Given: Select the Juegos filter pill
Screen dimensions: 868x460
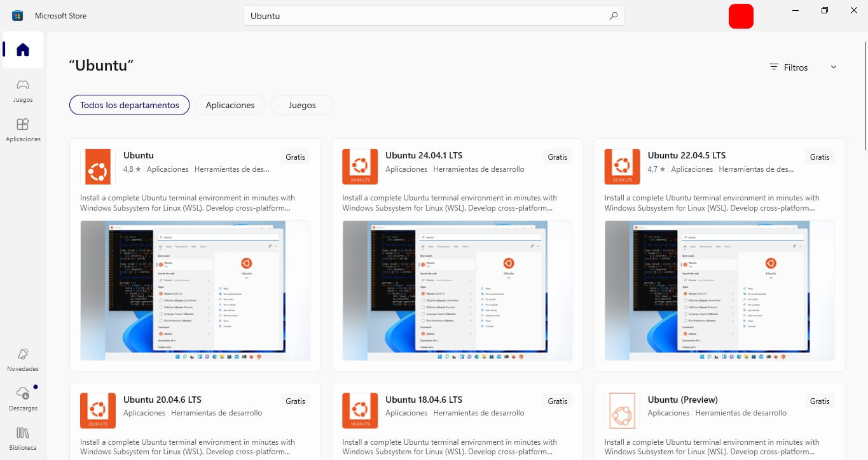Looking at the screenshot, I should tap(302, 105).
